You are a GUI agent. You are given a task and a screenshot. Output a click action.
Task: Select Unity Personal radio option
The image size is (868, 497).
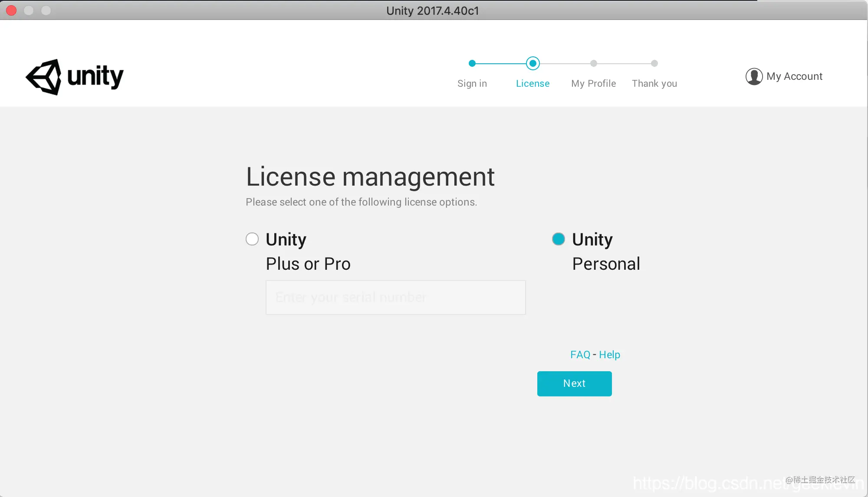tap(559, 239)
